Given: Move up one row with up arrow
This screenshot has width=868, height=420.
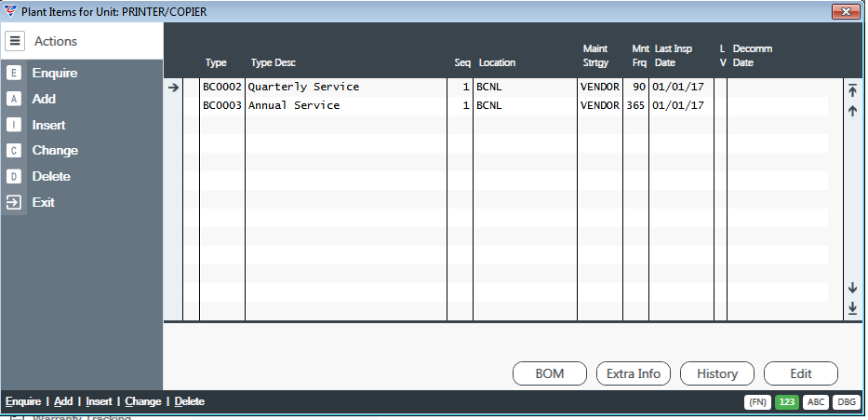Looking at the screenshot, I should click(x=852, y=111).
